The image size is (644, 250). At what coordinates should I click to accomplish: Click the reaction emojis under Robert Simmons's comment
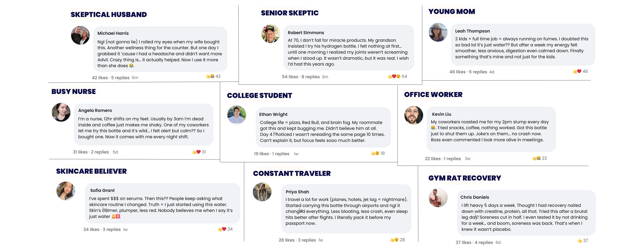(x=394, y=77)
